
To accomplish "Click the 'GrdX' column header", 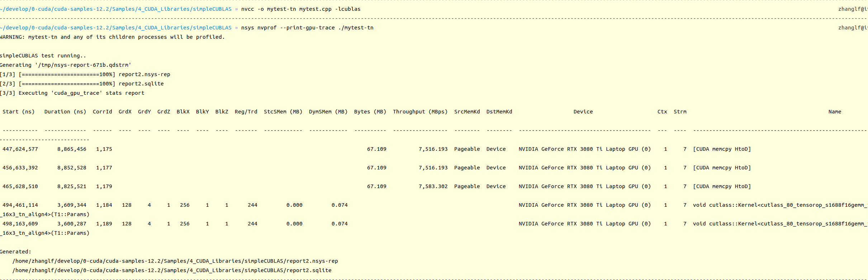I will (x=125, y=112).
